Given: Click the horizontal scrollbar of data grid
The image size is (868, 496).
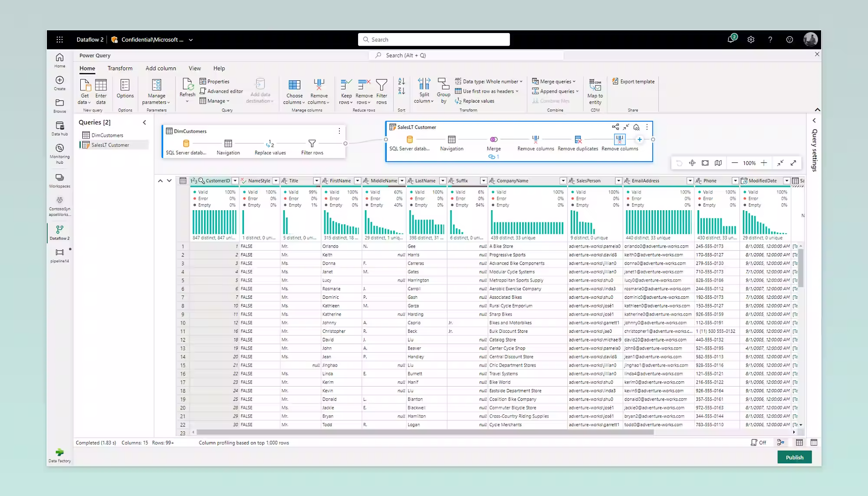Looking at the screenshot, I should coord(425,432).
